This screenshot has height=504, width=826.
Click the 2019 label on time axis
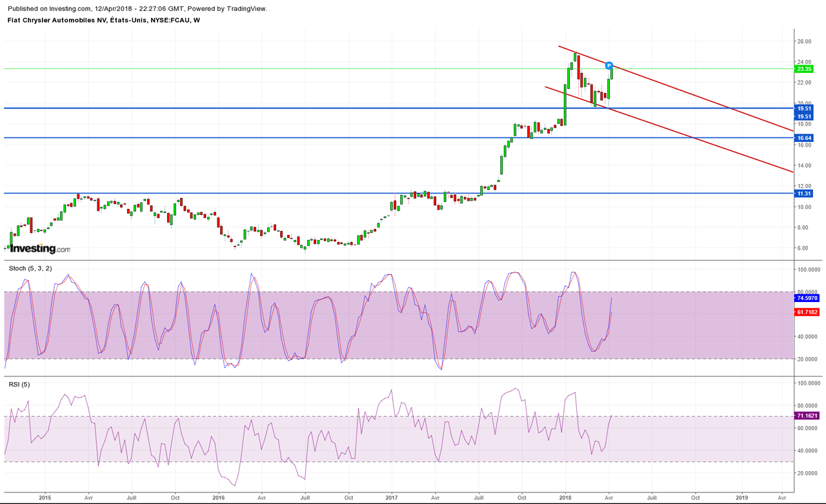tap(741, 498)
